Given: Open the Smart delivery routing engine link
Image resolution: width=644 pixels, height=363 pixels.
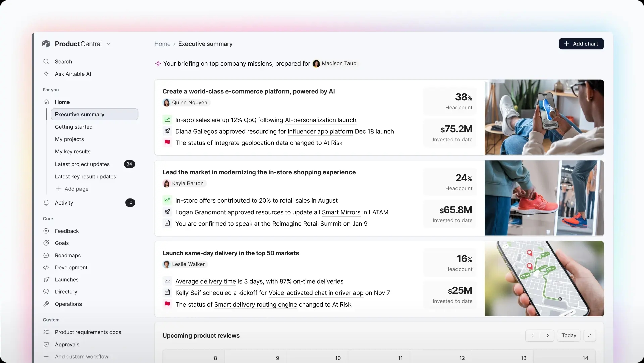Looking at the screenshot, I should tap(256, 304).
